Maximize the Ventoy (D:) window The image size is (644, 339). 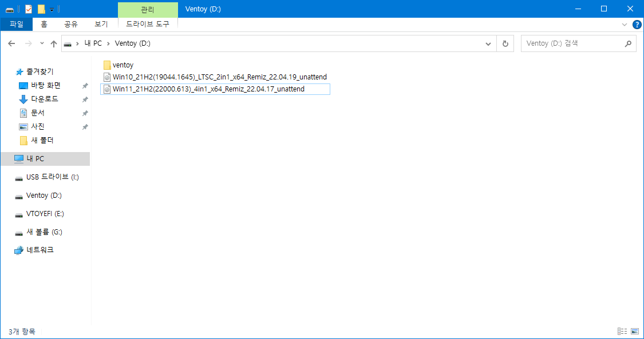(604, 9)
